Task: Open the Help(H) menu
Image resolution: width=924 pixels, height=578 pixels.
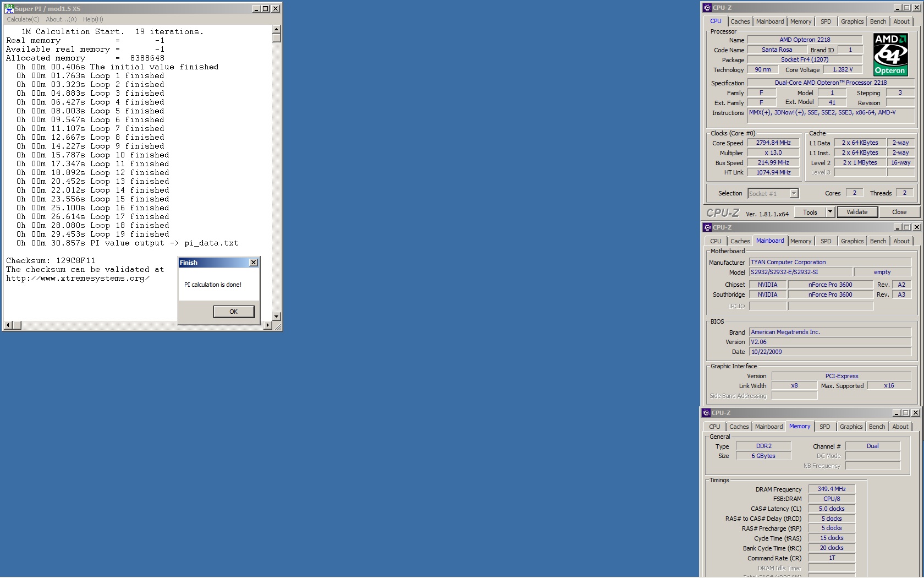Action: 93,19
